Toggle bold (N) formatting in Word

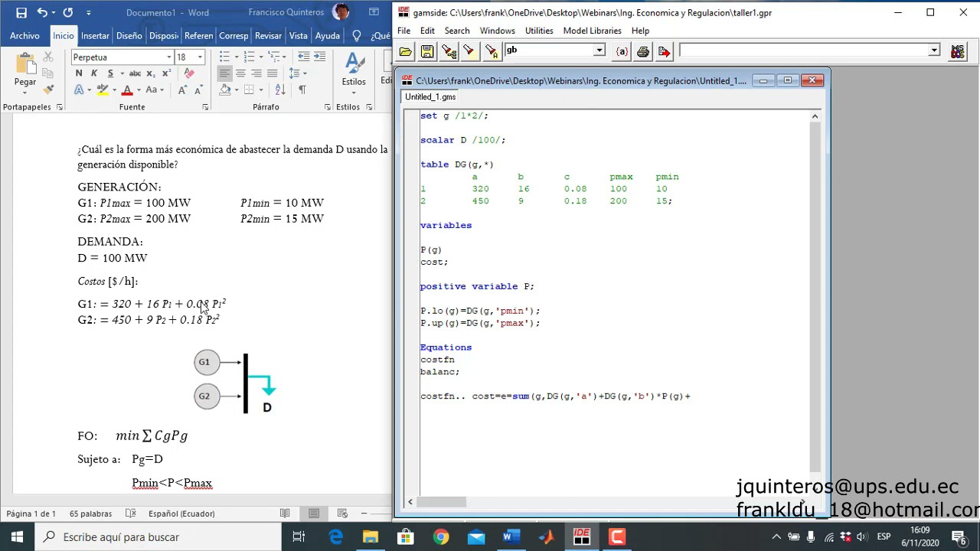point(79,73)
